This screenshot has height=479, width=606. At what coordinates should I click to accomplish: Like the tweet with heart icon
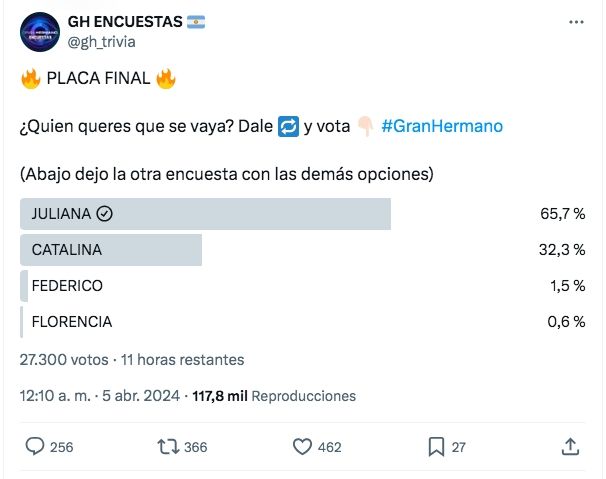coord(303,446)
